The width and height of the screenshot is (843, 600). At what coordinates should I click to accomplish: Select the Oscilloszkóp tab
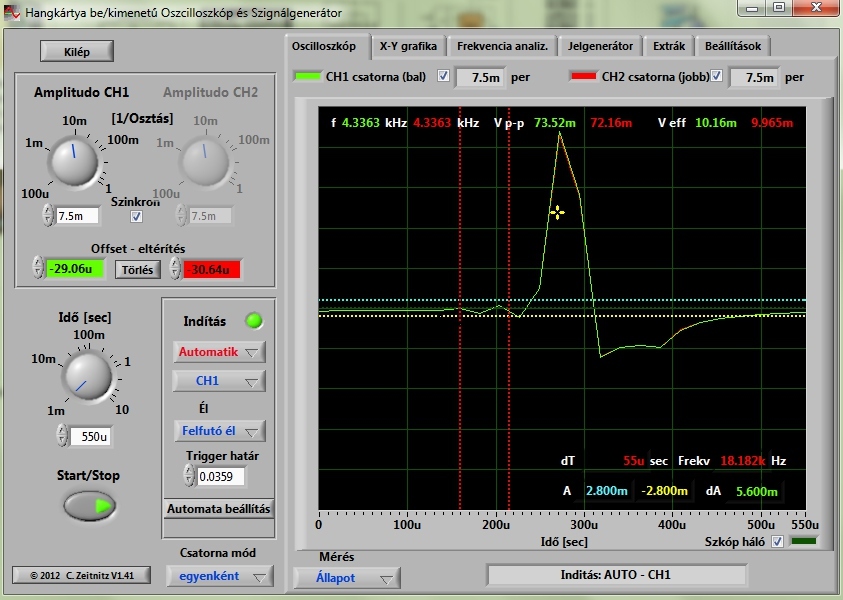324,46
